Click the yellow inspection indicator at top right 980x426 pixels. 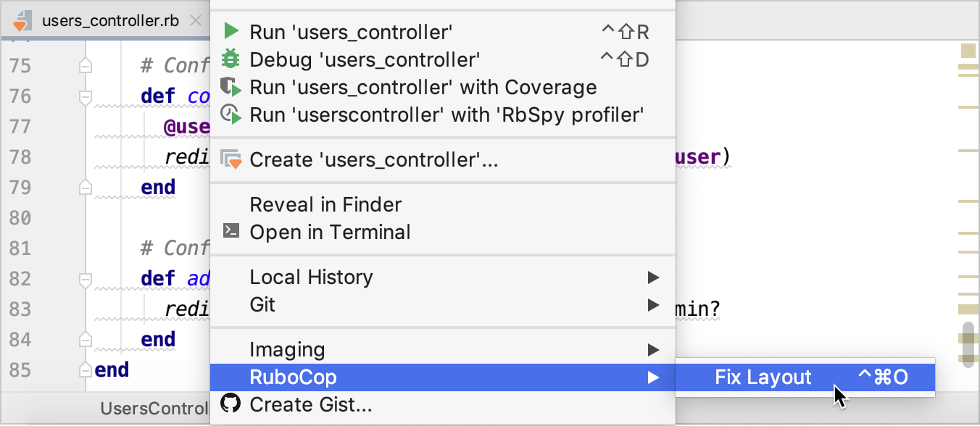pyautogui.click(x=968, y=51)
